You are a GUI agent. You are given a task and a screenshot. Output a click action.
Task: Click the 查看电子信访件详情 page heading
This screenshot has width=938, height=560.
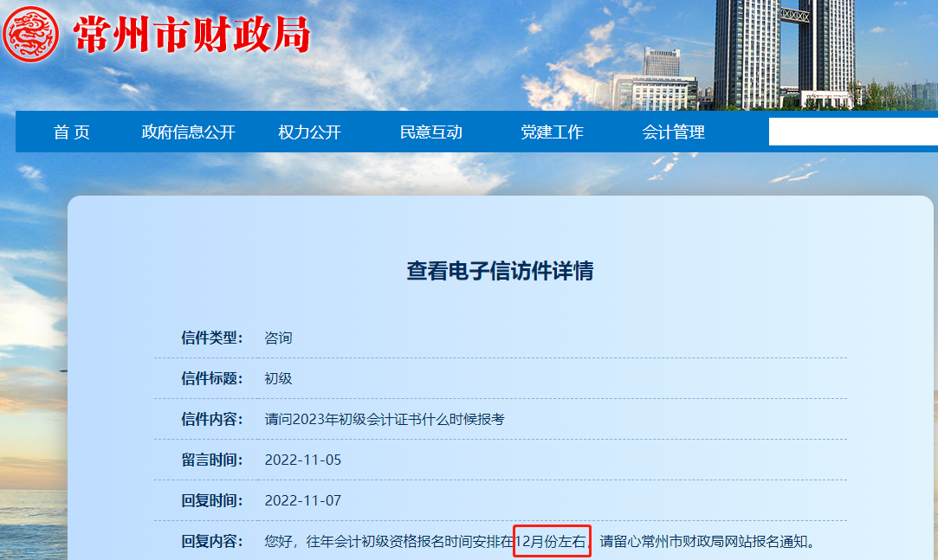(500, 271)
